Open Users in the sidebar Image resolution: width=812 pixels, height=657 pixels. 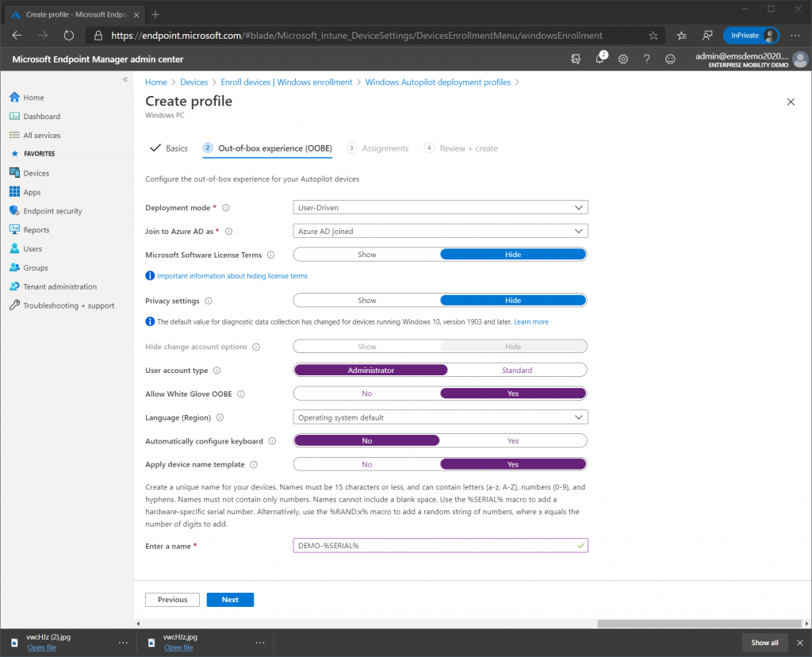click(x=26, y=248)
